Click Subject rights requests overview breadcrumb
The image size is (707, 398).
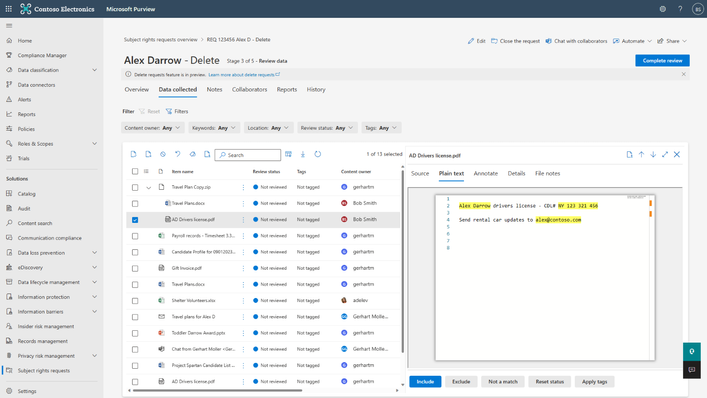(x=161, y=40)
